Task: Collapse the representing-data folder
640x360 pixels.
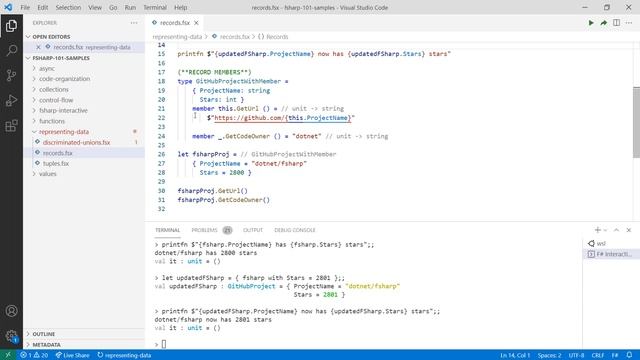Action: click(x=64, y=132)
